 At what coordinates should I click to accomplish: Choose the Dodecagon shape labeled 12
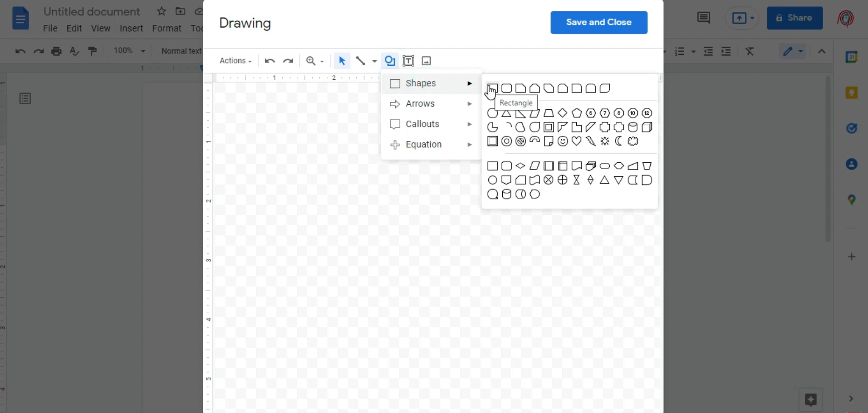(x=647, y=113)
